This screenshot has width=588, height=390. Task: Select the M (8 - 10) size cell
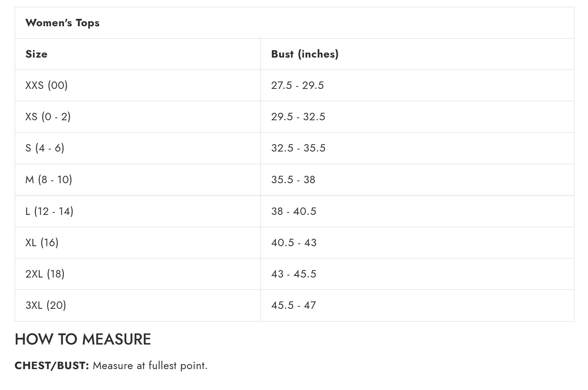(x=49, y=180)
